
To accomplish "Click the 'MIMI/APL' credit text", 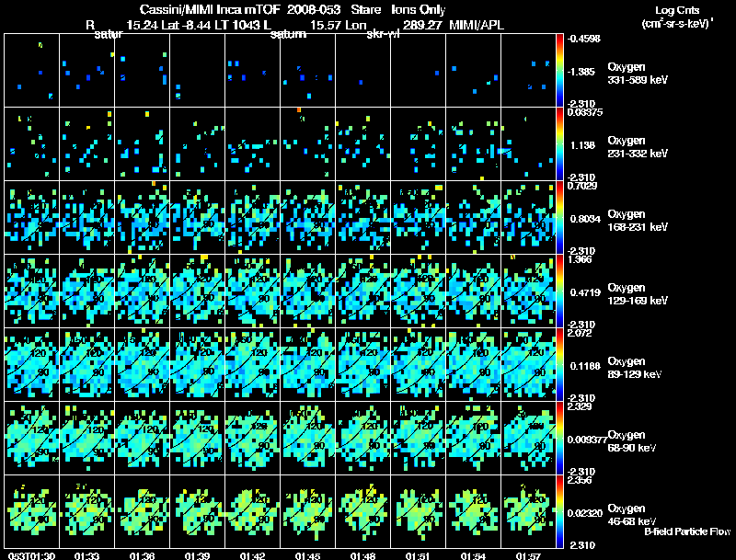I will [477, 26].
